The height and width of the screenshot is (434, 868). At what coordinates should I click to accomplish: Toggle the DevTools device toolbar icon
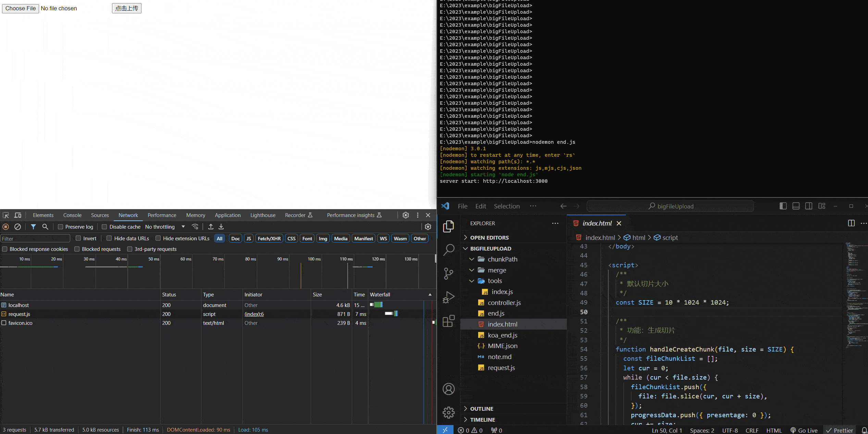[x=17, y=215]
